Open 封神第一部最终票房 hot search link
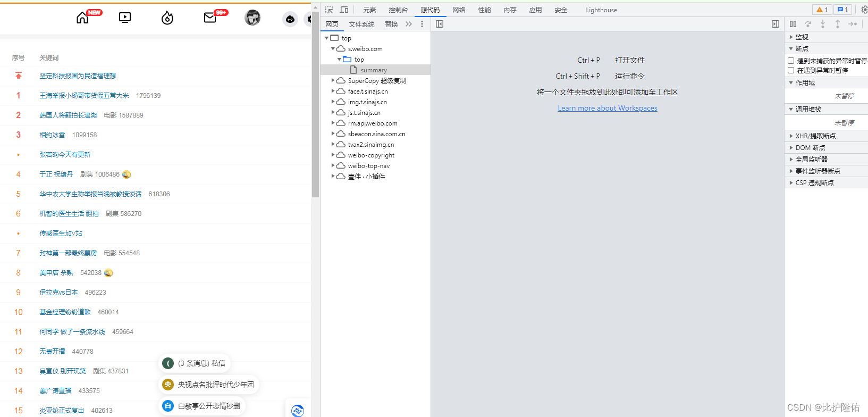 tap(68, 253)
